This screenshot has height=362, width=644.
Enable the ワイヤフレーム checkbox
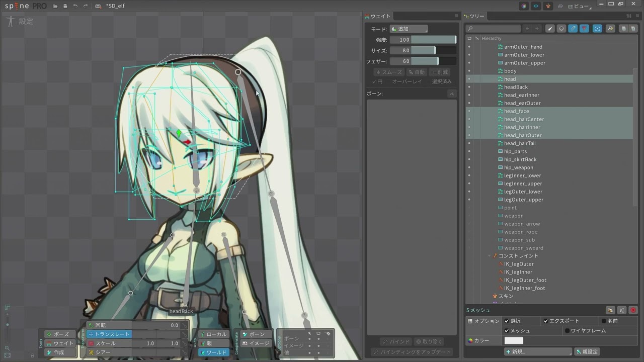click(x=567, y=331)
